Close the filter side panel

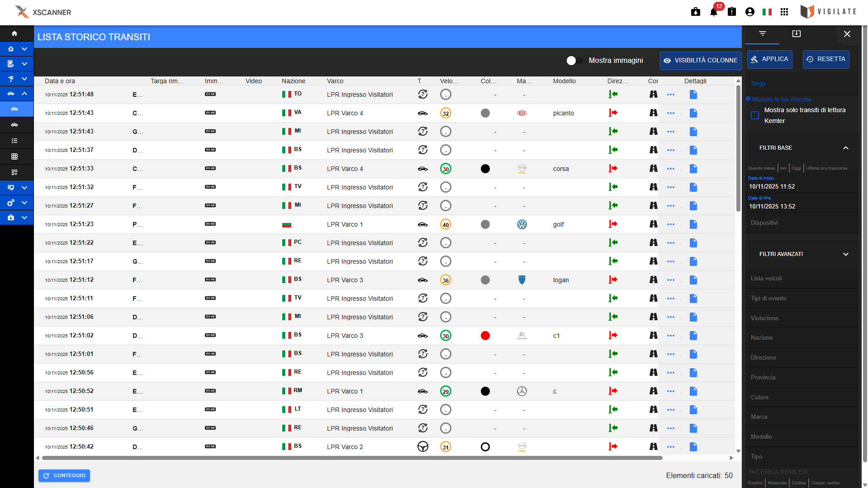click(847, 34)
